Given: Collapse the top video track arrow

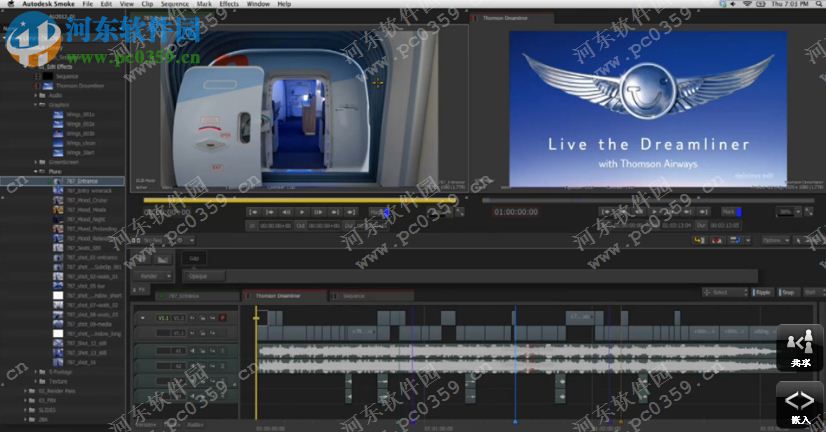Looking at the screenshot, I should [143, 318].
